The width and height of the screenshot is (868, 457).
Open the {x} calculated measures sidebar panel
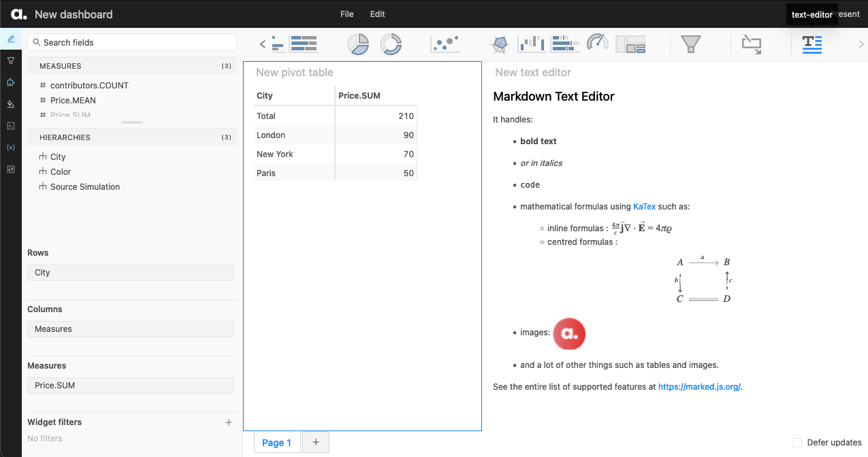click(x=10, y=147)
